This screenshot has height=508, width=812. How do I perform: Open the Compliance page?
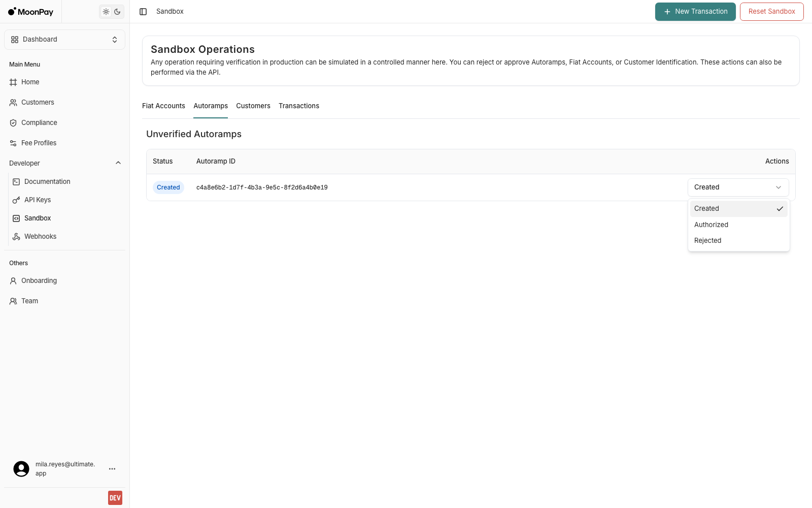[x=64, y=123]
